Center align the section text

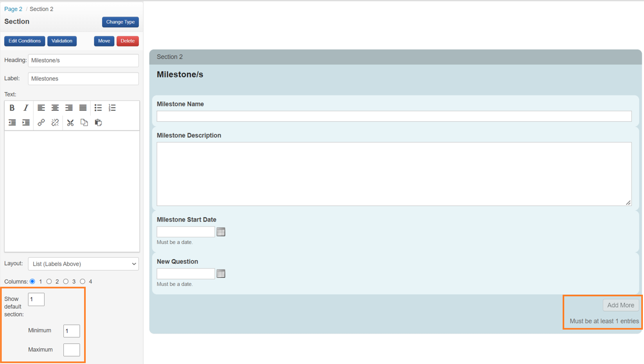[x=55, y=108]
